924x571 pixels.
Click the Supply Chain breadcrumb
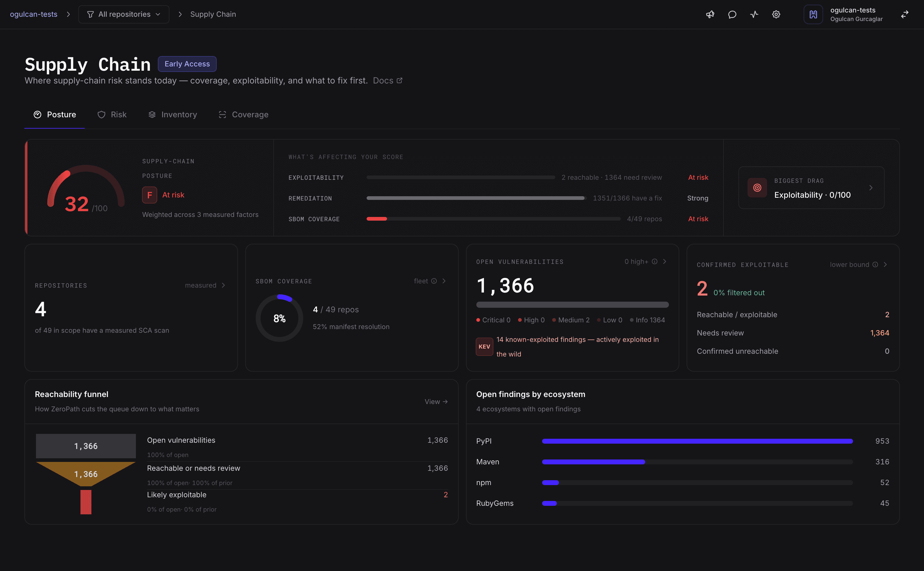(x=213, y=14)
